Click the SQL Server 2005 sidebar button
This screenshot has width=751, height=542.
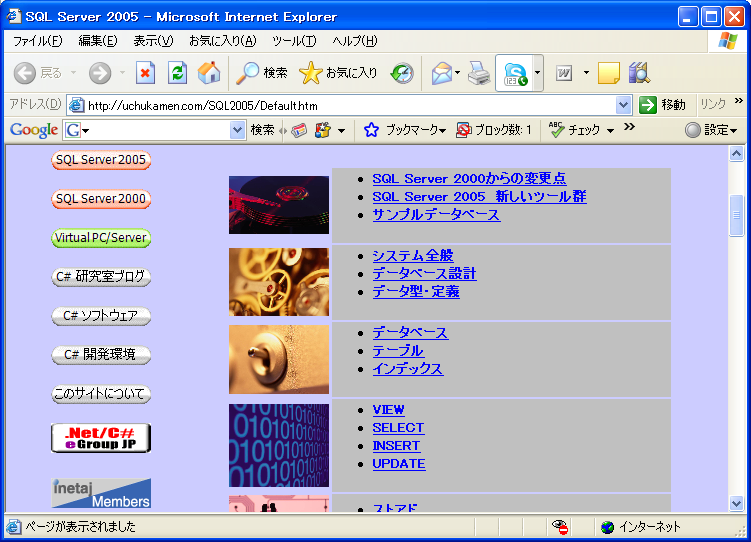point(101,160)
